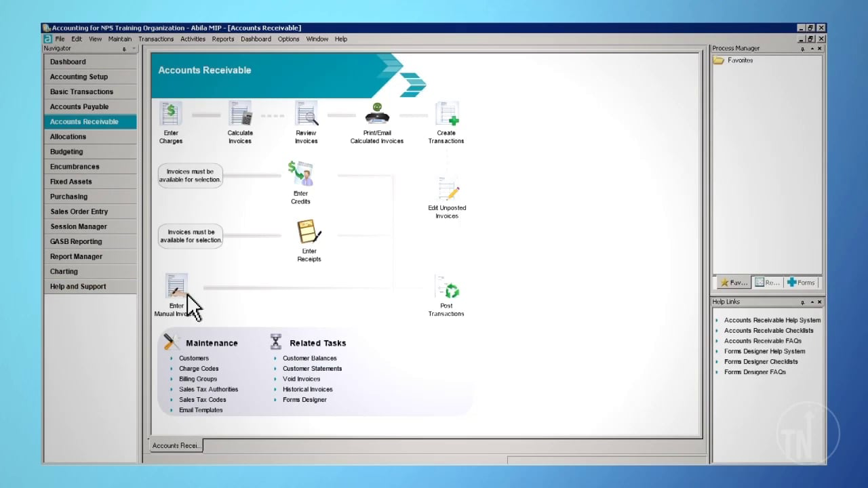
Task: Open the Create Transactions icon
Action: pos(447,114)
